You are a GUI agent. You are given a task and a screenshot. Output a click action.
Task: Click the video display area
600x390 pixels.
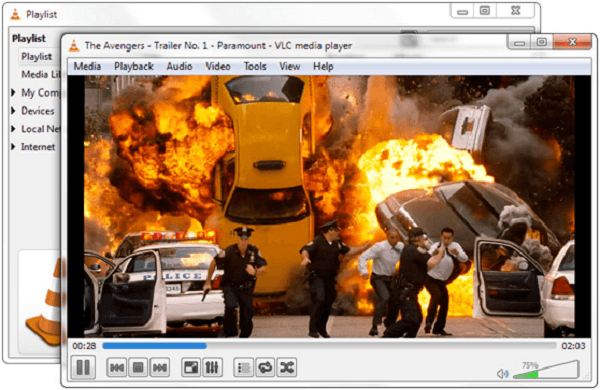coord(329,206)
